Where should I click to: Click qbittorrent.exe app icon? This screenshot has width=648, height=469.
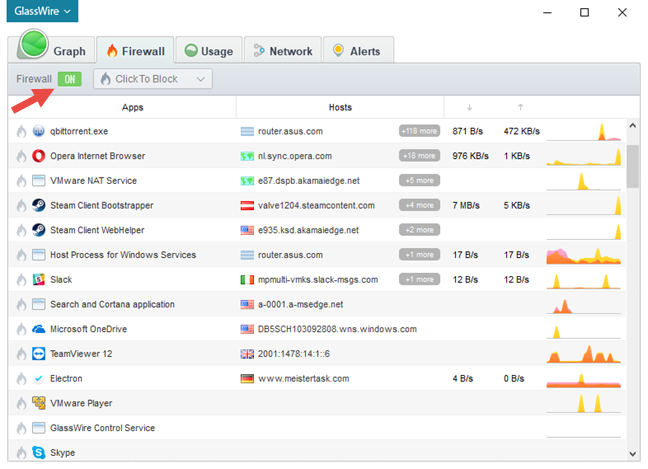tap(38, 131)
